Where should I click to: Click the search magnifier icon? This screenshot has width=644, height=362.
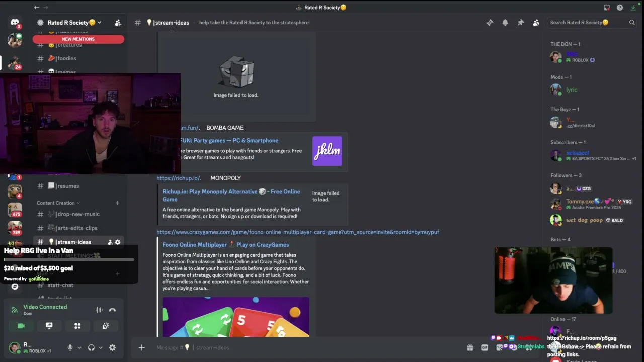[632, 22]
